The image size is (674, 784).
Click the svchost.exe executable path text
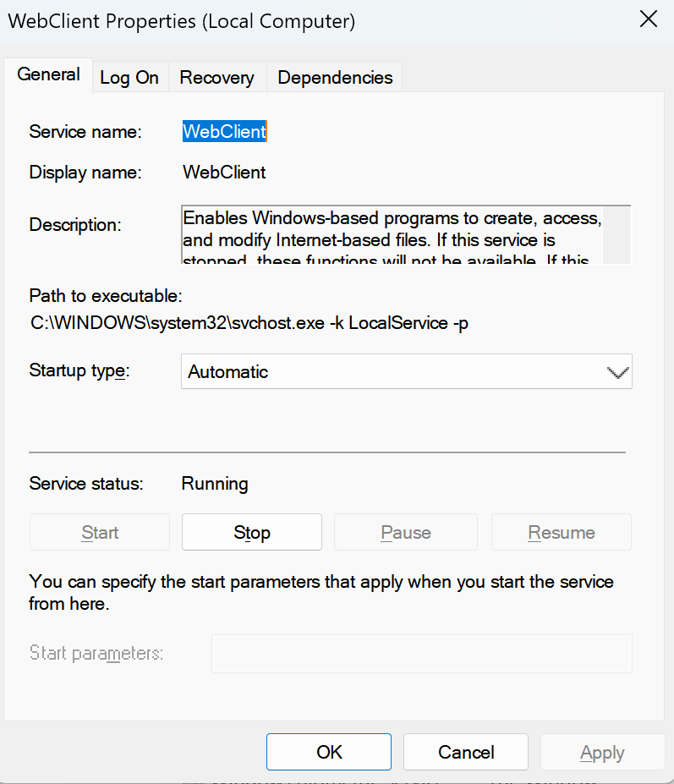tap(249, 323)
